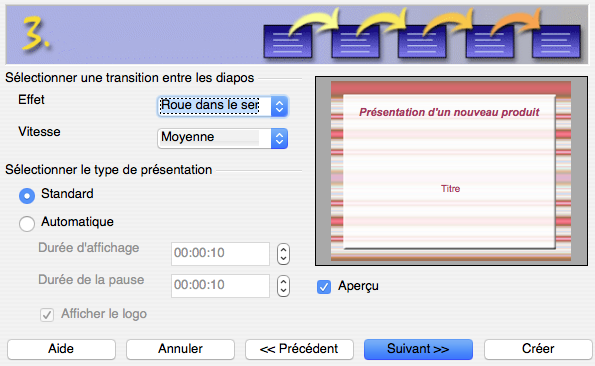Click the Durée de la pause time field
595x366 pixels.
point(220,286)
